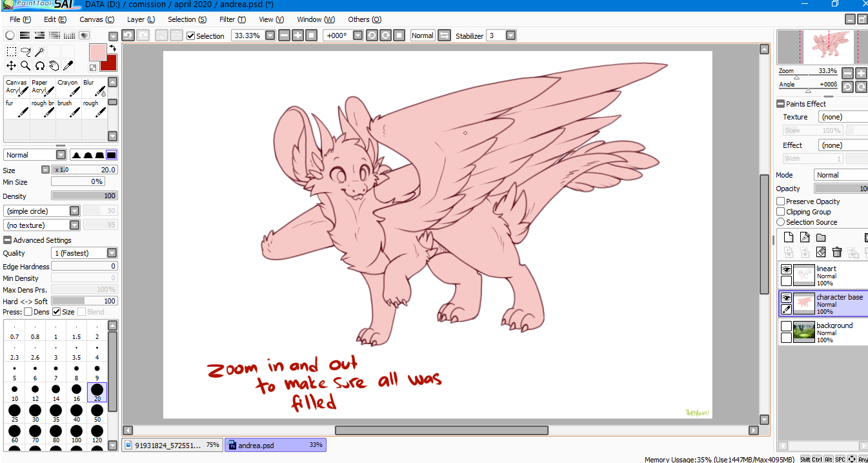
Task: Disable pressure Size checkbox
Action: pyautogui.click(x=56, y=312)
